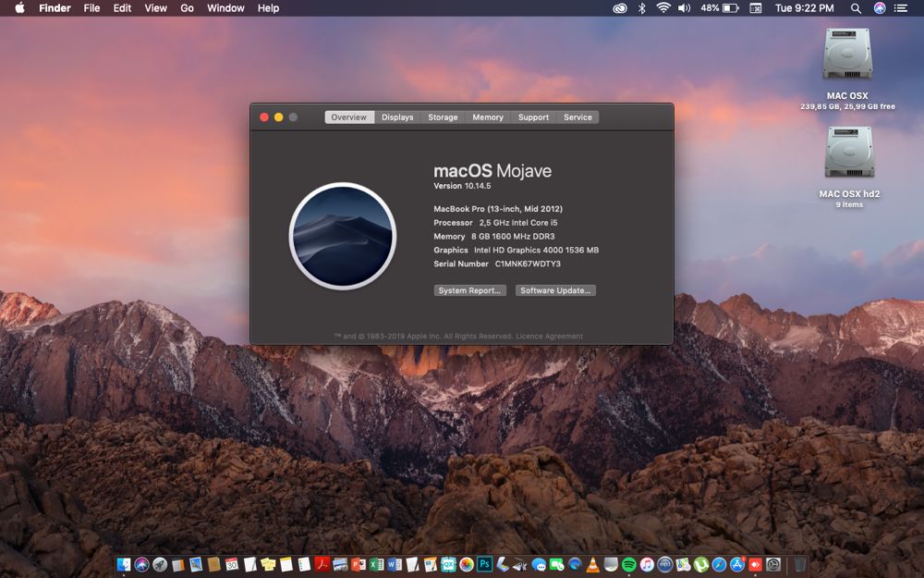
Task: Open Notes app in the Dock
Action: tap(286, 564)
